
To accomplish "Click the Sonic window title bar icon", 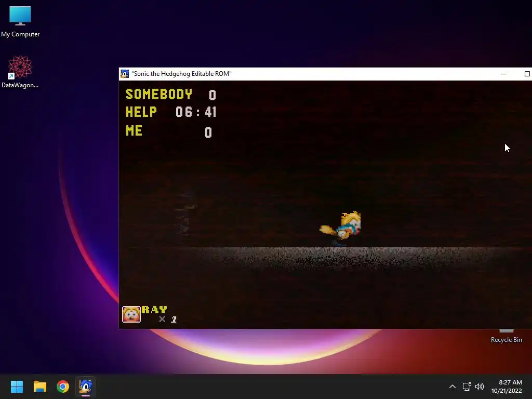I will (x=125, y=74).
